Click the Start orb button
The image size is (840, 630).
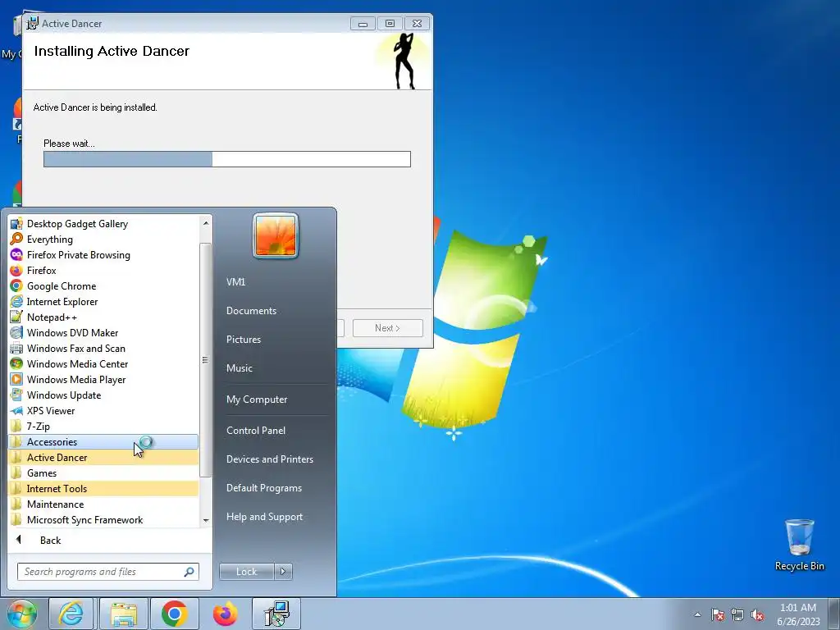[22, 614]
